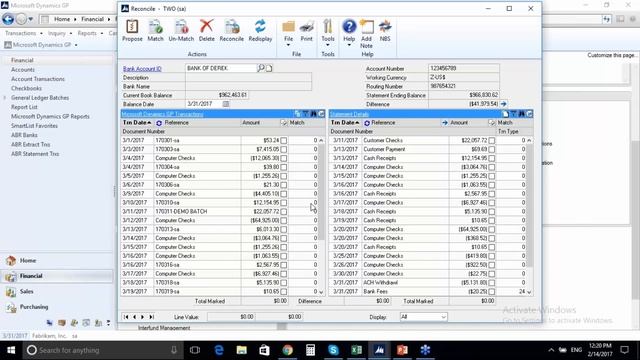The width and height of the screenshot is (640, 360).
Task: Check the match box for 170303-sa
Action: point(284,149)
